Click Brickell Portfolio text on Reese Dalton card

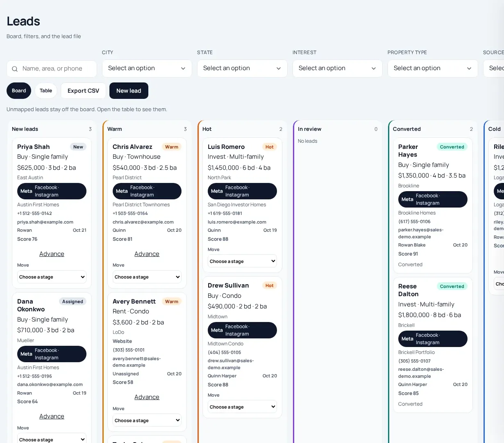point(416,352)
